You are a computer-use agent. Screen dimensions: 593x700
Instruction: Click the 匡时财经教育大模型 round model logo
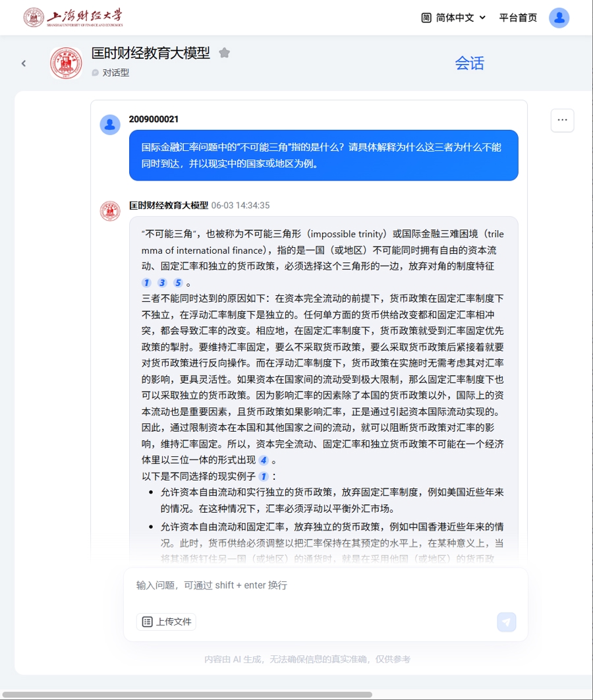pyautogui.click(x=66, y=63)
